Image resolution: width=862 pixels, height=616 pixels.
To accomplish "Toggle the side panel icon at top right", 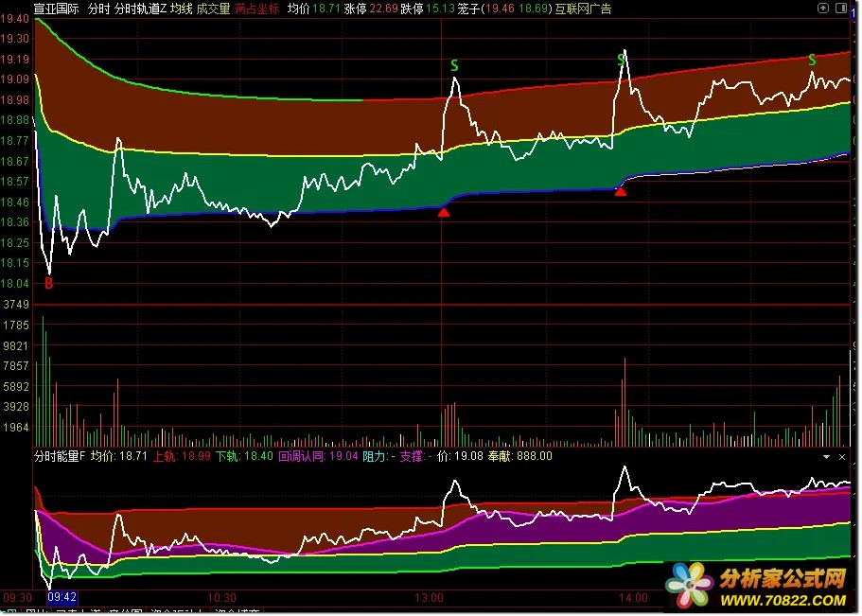I will [841, 8].
